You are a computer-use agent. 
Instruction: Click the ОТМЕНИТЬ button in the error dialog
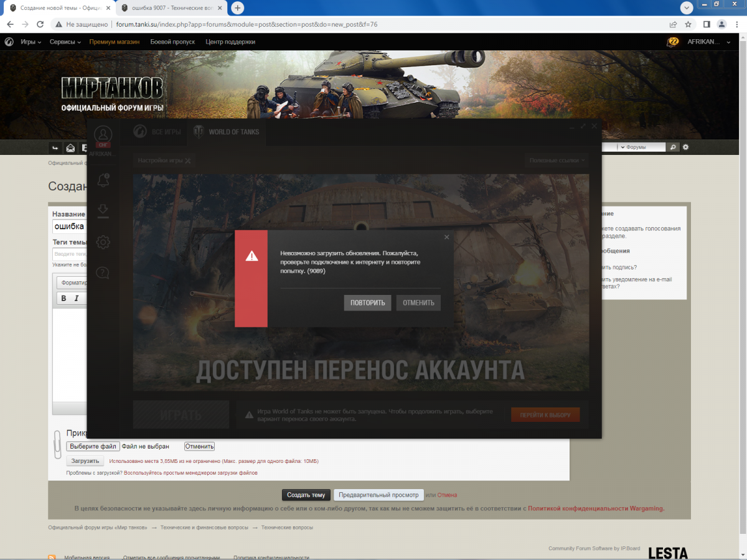point(418,303)
